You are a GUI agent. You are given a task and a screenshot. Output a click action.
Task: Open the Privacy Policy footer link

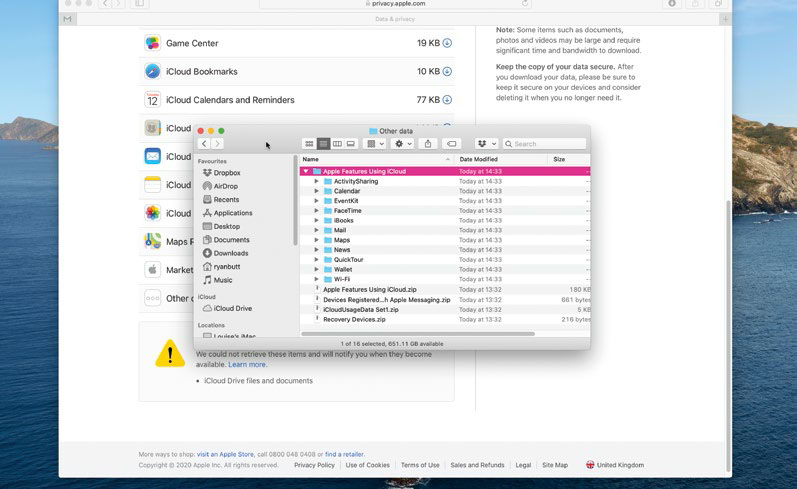[x=314, y=465]
